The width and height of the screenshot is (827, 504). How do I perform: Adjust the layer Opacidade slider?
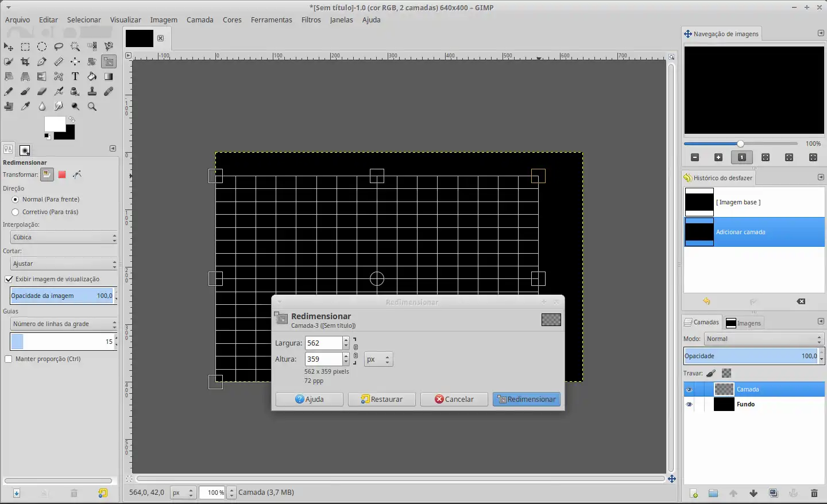tap(751, 356)
